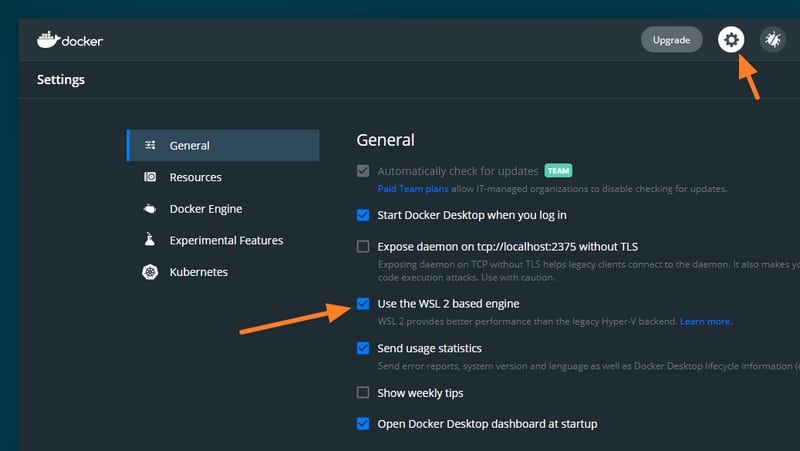
Task: Follow the Learn more link for WSL 2
Action: click(x=705, y=321)
